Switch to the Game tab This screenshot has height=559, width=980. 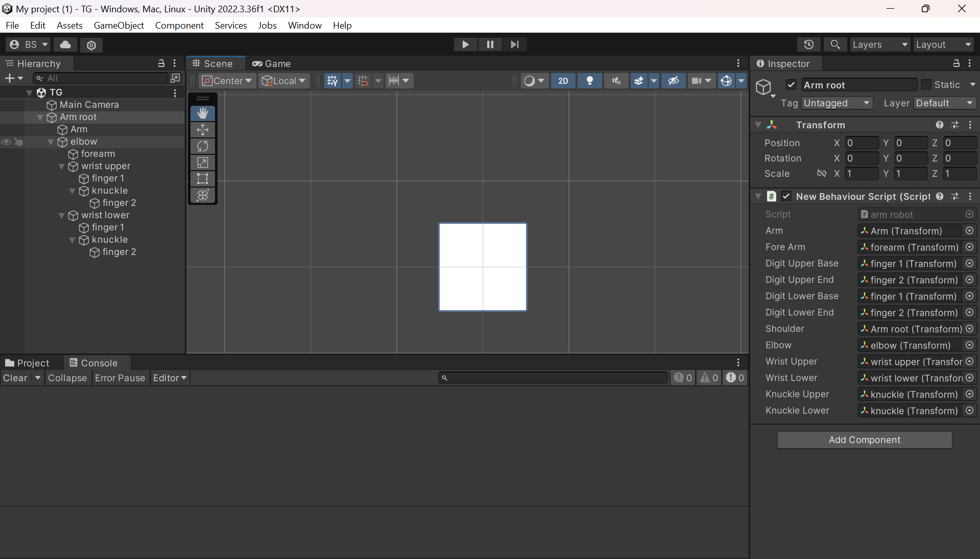272,63
